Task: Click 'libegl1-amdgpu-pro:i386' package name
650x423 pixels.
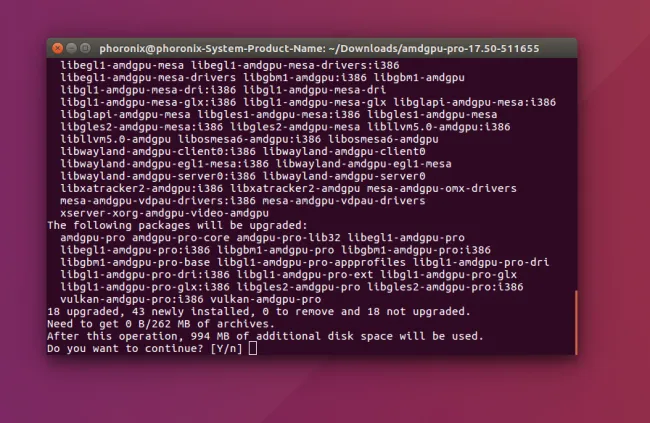Action: click(x=135, y=250)
